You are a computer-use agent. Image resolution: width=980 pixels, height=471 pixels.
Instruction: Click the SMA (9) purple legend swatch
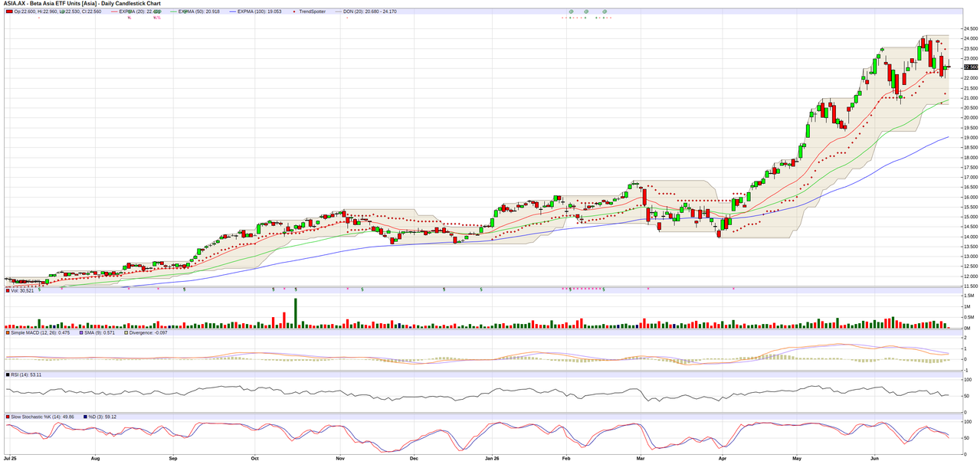(82, 332)
